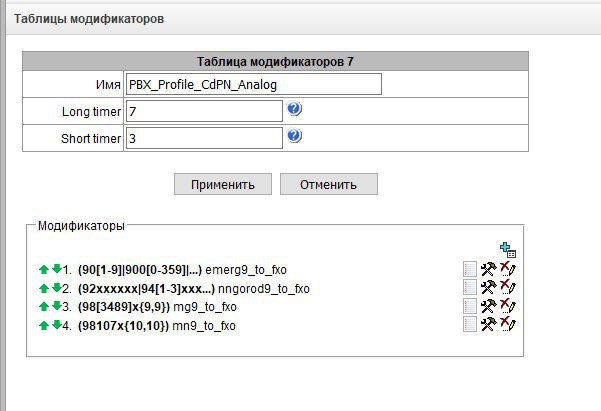
Task: Delete the mg9_to_fxo modifier
Action: [x=508, y=306]
